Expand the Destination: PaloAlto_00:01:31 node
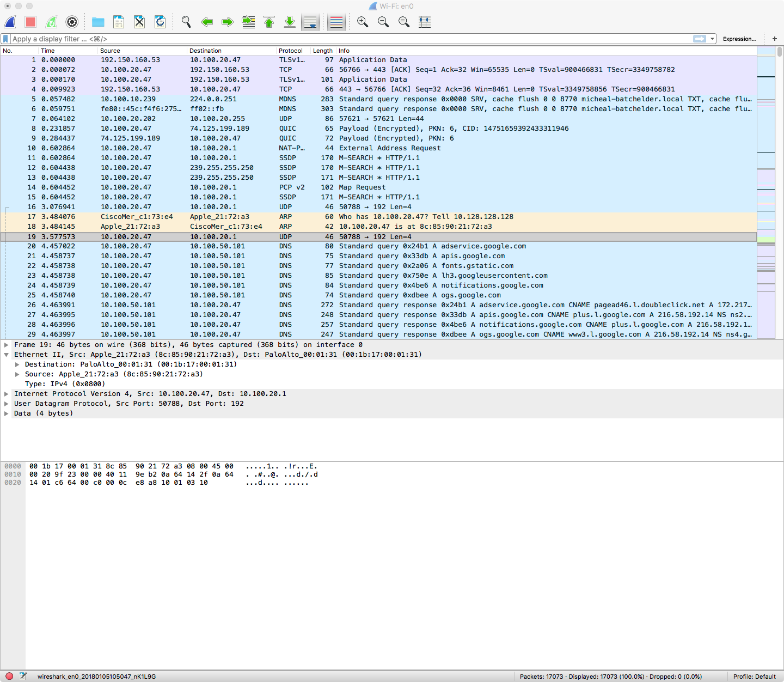Screen dimensions: 784x682 (x=17, y=364)
